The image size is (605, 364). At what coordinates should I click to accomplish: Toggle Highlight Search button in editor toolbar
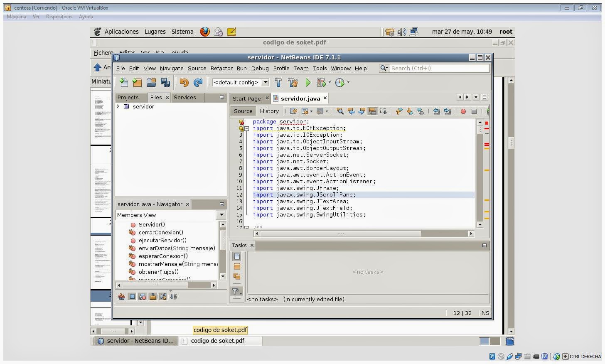tap(372, 111)
